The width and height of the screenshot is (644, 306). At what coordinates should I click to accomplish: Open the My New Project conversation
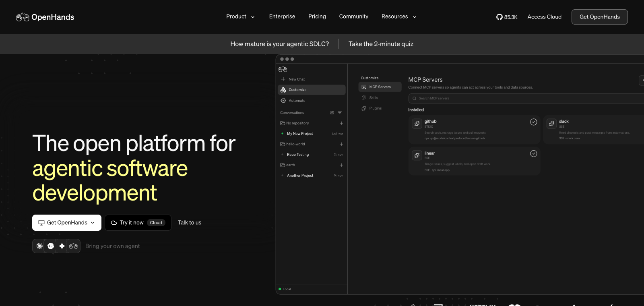tap(300, 134)
